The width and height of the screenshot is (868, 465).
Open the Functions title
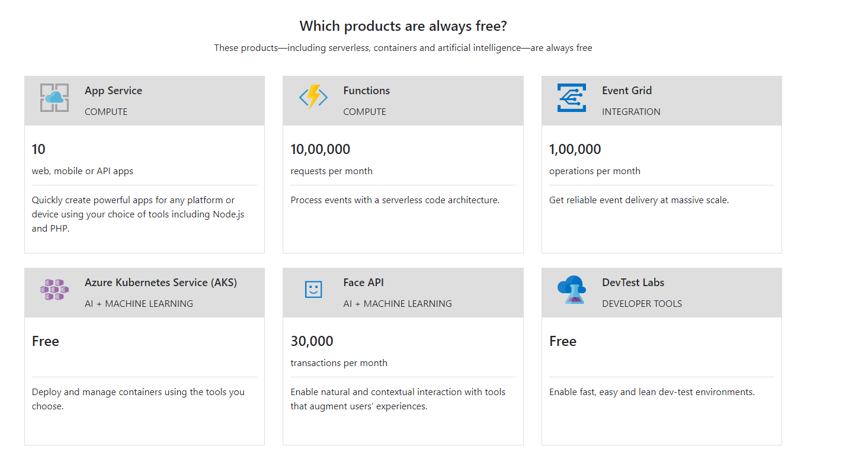[366, 91]
